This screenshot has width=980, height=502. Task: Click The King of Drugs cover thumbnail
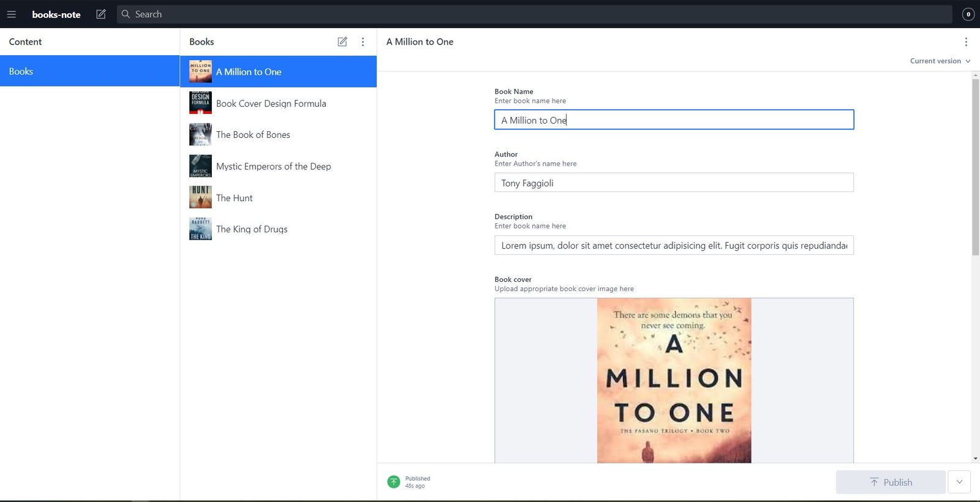pyautogui.click(x=200, y=229)
